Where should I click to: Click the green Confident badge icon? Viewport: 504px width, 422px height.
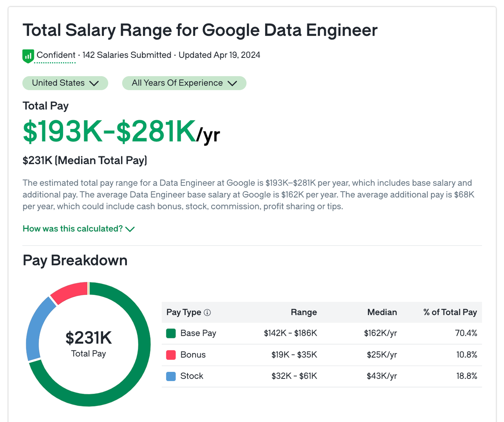tap(28, 55)
